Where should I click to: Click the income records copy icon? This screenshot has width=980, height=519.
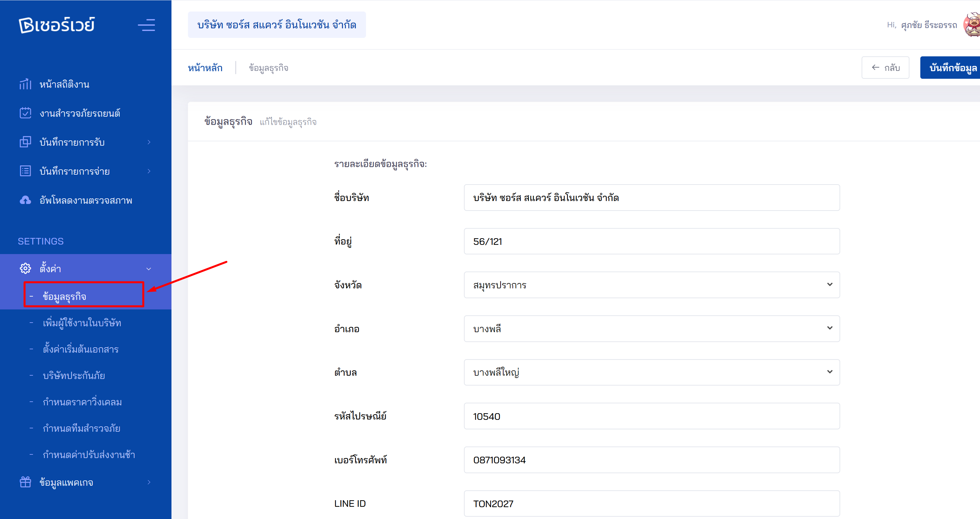(x=25, y=142)
